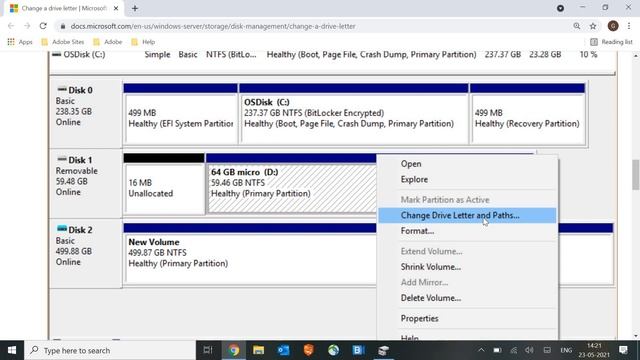Image resolution: width=640 pixels, height=360 pixels.
Task: Choose Explore in the context menu
Action: click(x=467, y=179)
